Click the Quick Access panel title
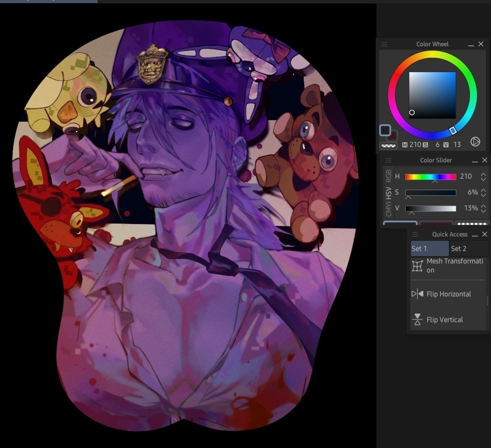The image size is (491, 448). (450, 234)
